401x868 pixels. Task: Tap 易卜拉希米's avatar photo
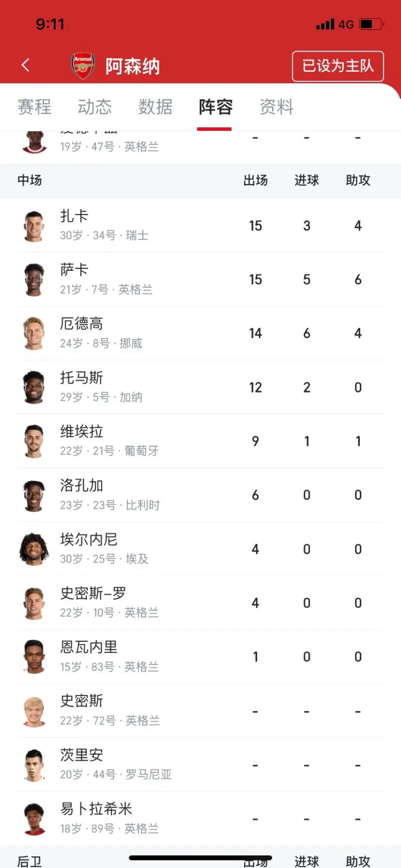(x=34, y=819)
